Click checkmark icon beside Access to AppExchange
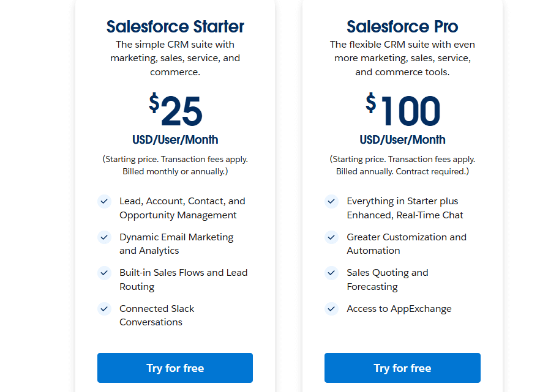559x392 pixels. (x=331, y=309)
